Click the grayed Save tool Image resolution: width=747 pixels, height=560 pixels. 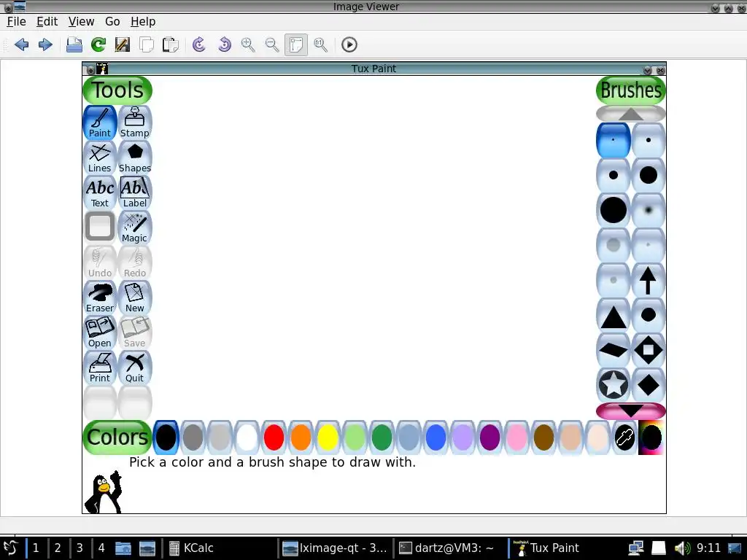click(135, 332)
